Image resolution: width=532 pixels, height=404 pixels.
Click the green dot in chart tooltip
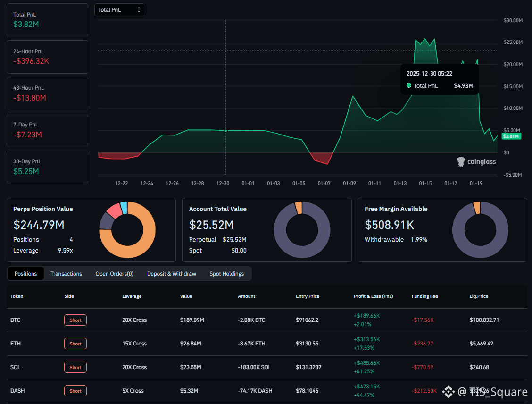(409, 85)
